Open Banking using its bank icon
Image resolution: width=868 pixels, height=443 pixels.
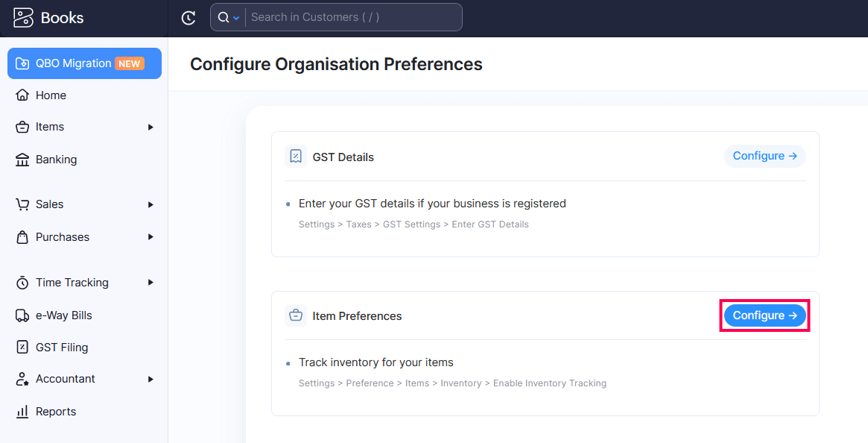click(x=22, y=159)
